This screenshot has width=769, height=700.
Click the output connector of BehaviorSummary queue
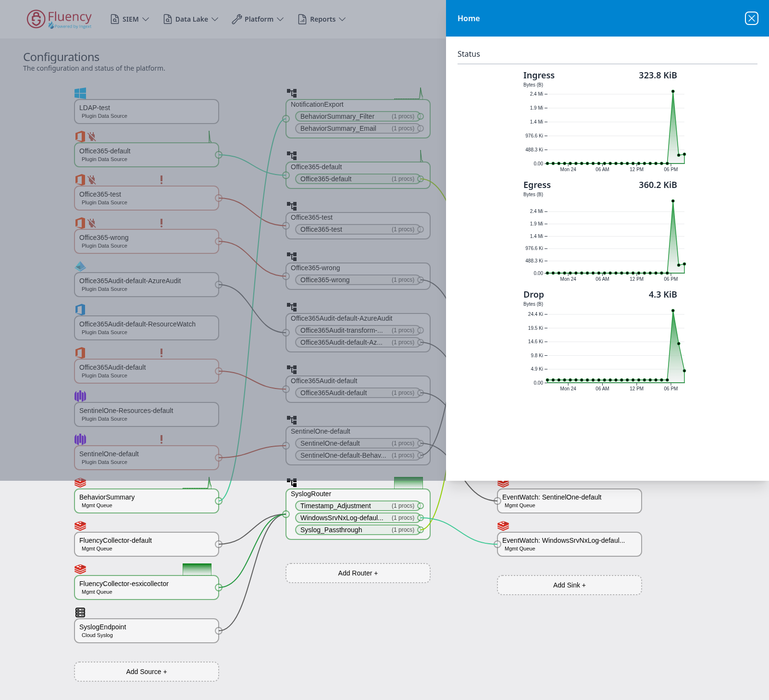219,501
